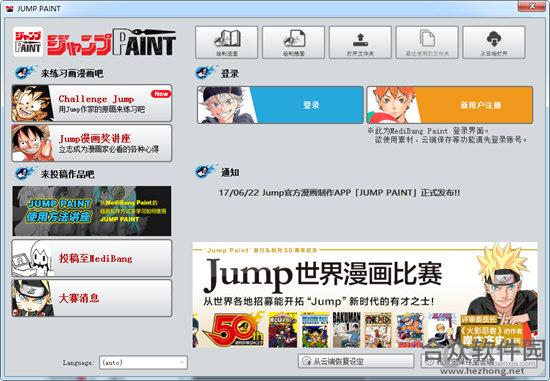Open the recently used files button
The image size is (550, 381).
(427, 42)
